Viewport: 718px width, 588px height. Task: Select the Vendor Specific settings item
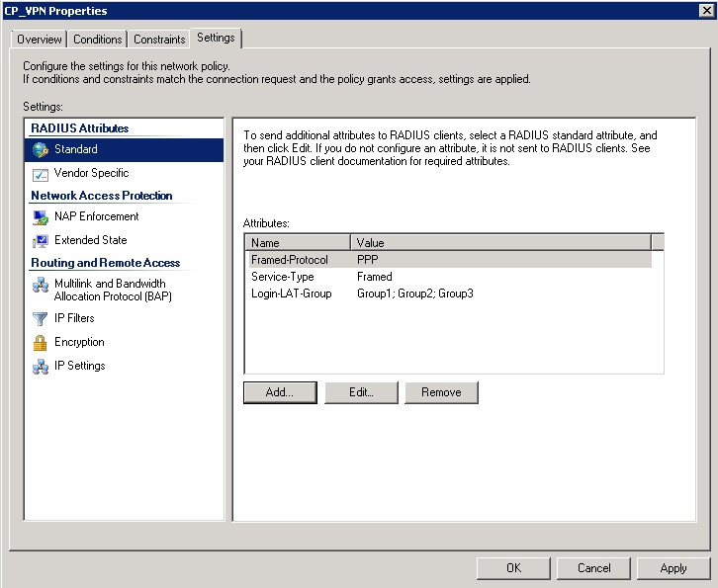tap(124, 173)
